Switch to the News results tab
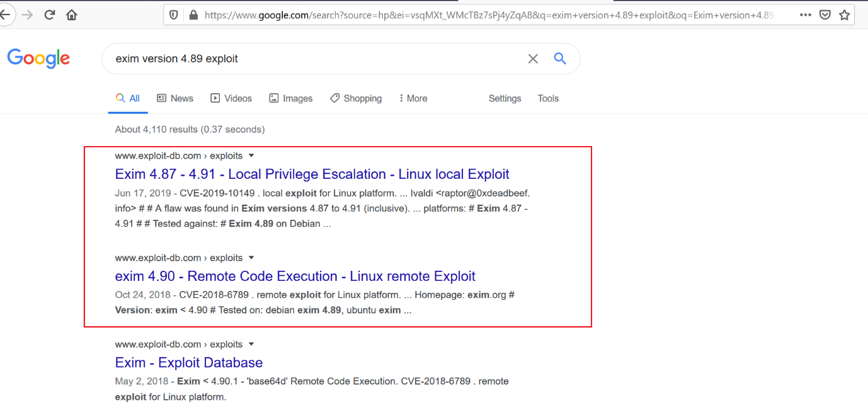This screenshot has height=408, width=868. coord(175,98)
